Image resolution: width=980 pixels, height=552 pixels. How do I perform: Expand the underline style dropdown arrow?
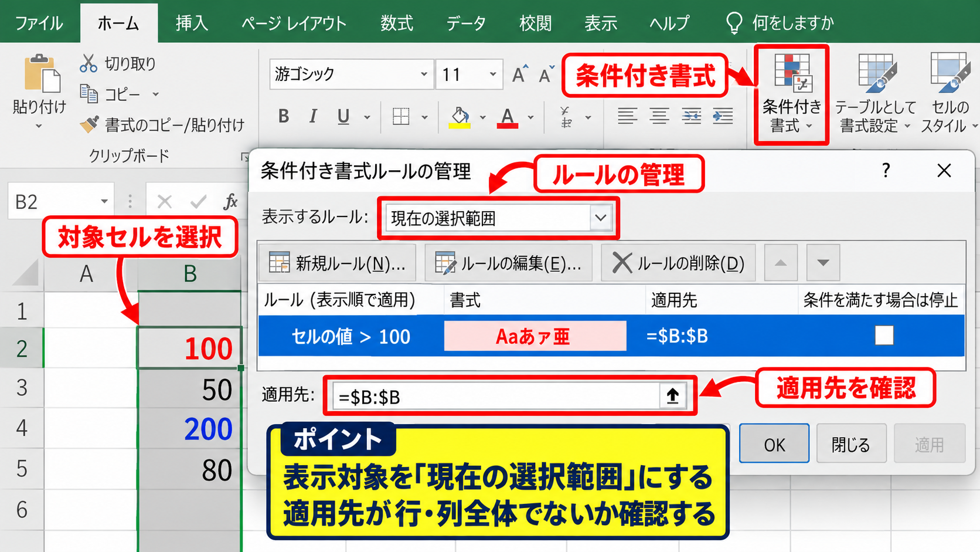tap(367, 117)
